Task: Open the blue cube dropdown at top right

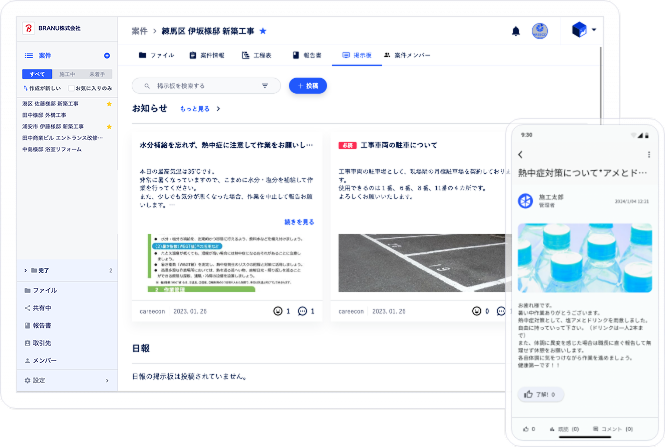Action: [584, 30]
